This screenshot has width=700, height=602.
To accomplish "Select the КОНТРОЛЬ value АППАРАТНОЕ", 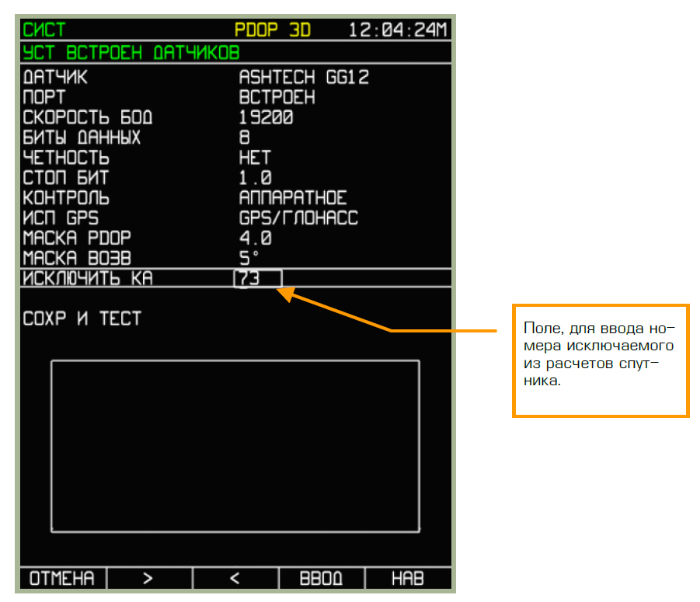I will [293, 198].
